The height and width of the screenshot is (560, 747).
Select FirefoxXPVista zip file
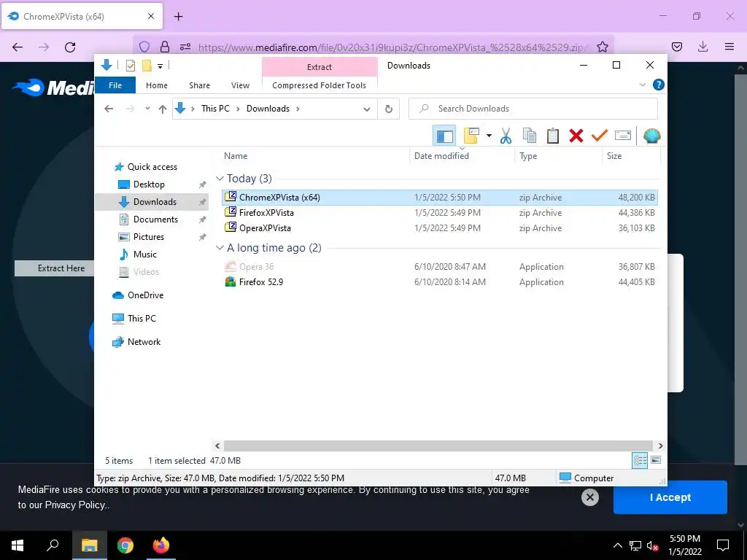440,213
